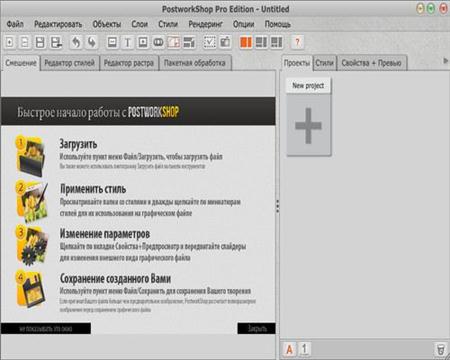Switch to the Смешение tab
This screenshot has height=360, width=450.
point(21,63)
